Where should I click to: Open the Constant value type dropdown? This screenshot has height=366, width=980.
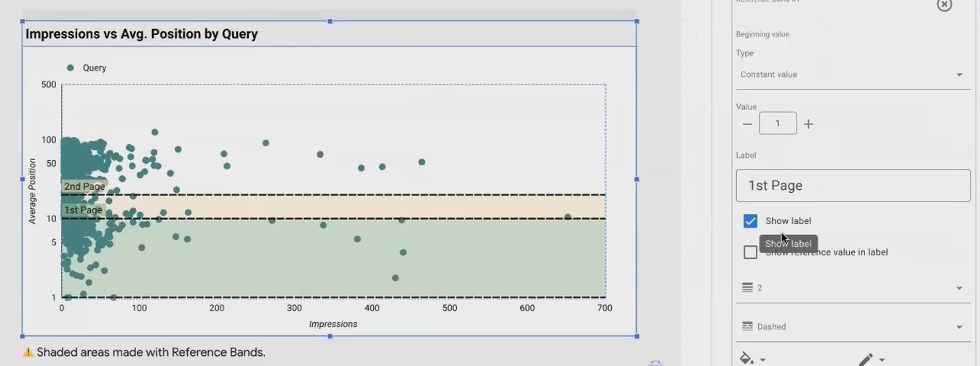pyautogui.click(x=853, y=75)
